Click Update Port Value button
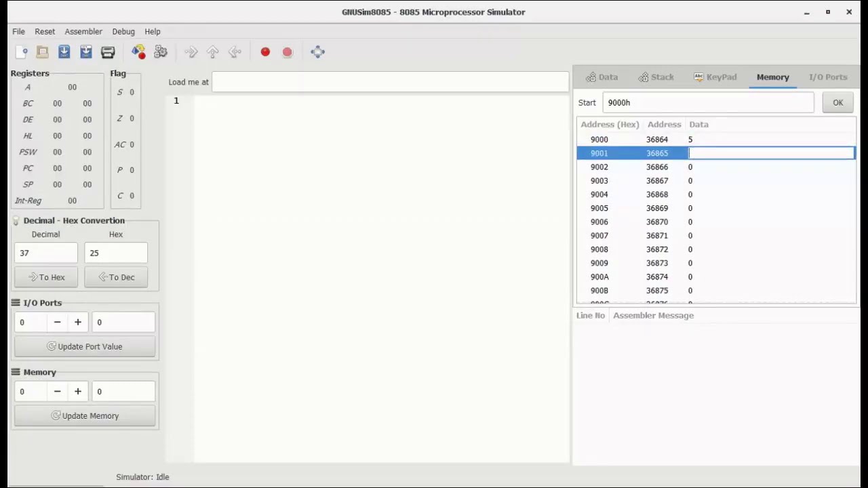 click(x=85, y=347)
